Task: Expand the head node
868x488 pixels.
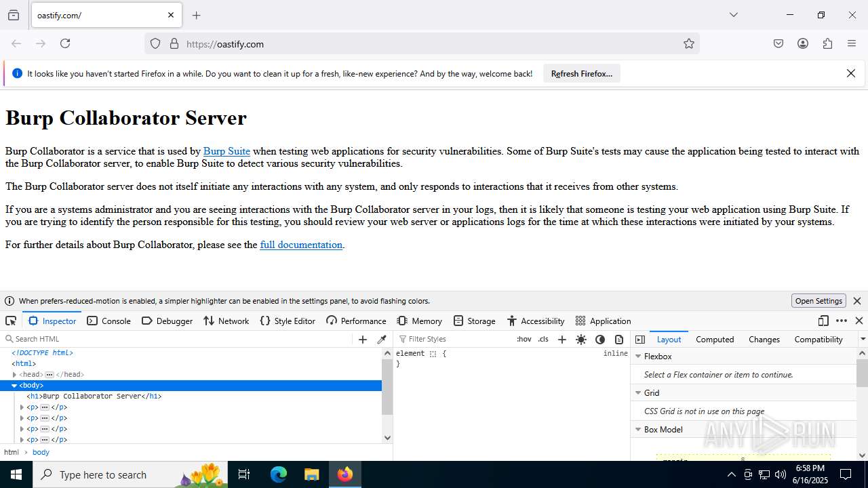Action: 14,375
